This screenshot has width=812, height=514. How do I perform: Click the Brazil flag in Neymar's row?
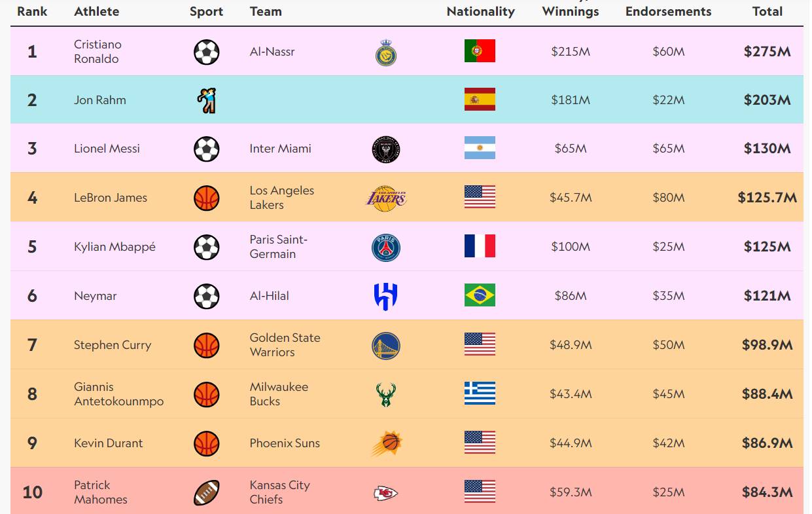pos(480,295)
